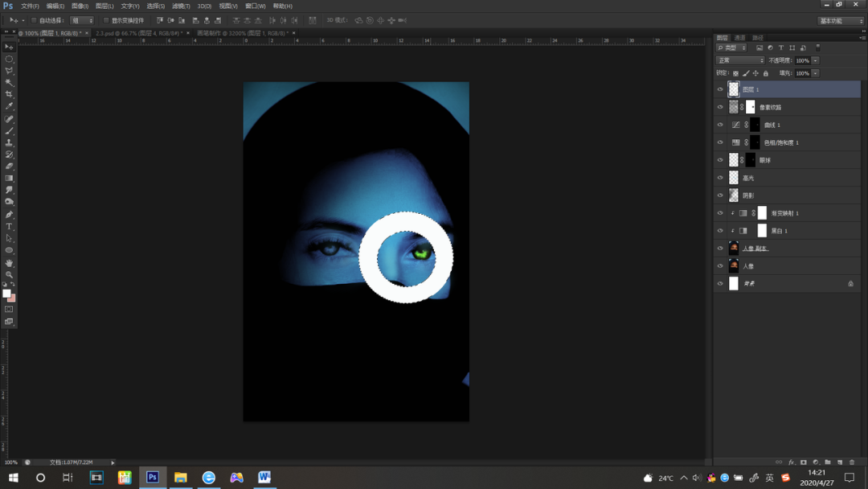Screen dimensions: 868x489
Task: Switch to the 2.3.psd document tab
Action: point(139,33)
